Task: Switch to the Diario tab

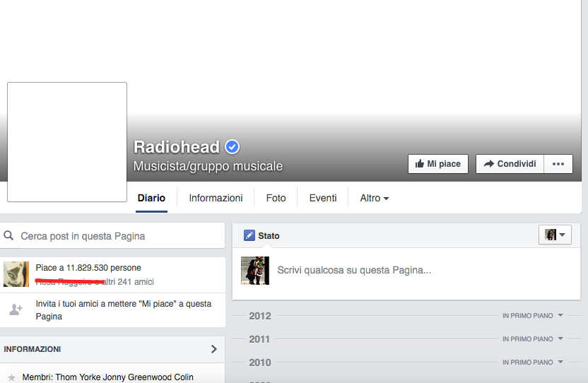Action: pos(151,198)
